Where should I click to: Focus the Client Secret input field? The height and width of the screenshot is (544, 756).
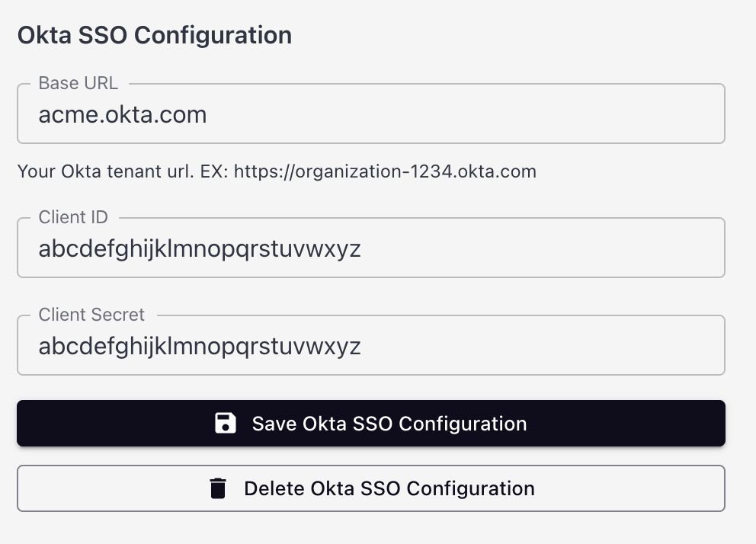tap(370, 345)
